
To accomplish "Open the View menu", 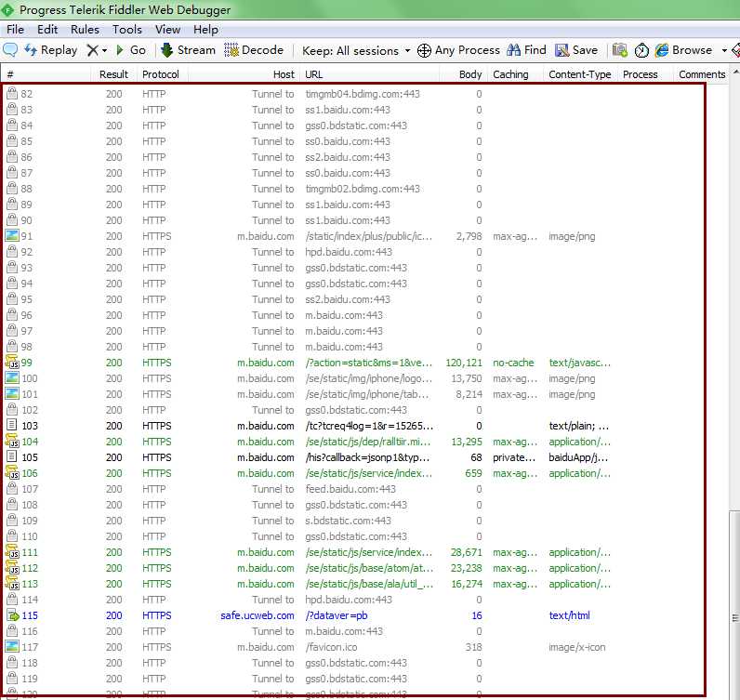I will tap(167, 29).
